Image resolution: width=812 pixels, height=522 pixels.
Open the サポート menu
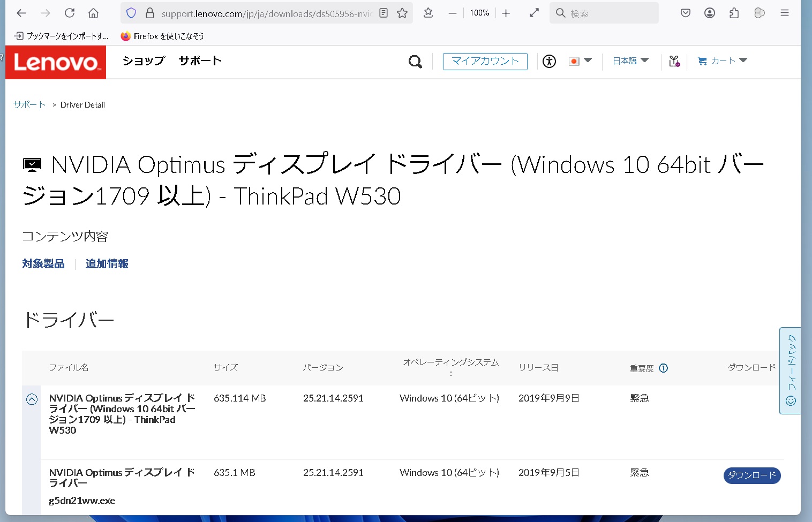coord(200,61)
